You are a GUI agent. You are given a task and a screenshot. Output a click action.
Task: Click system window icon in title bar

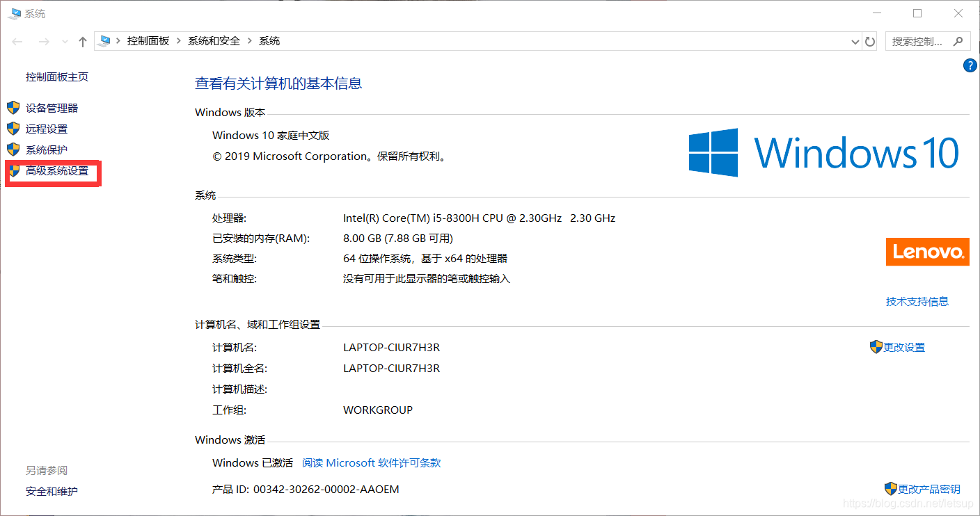point(15,13)
